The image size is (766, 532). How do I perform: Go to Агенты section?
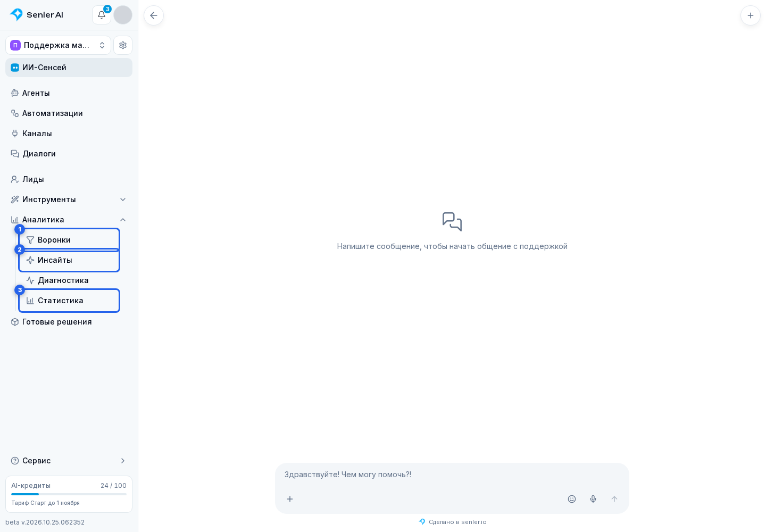69,93
